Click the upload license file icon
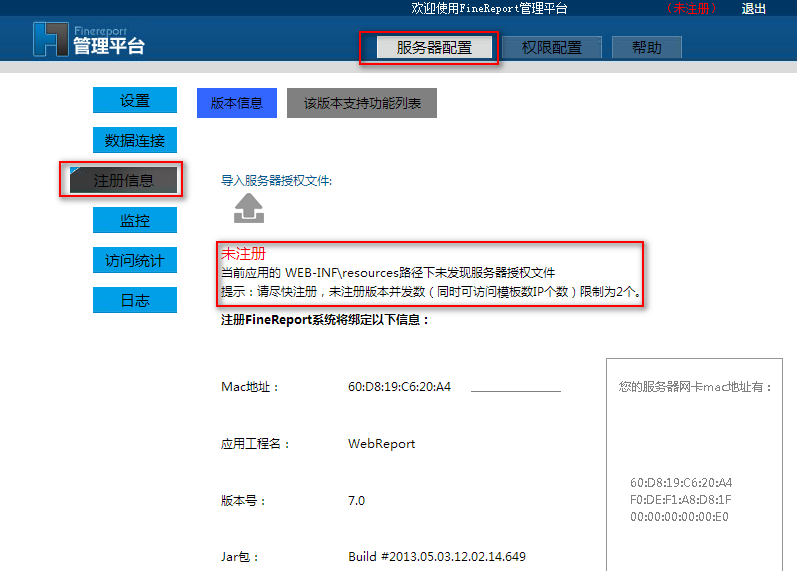 coord(249,208)
